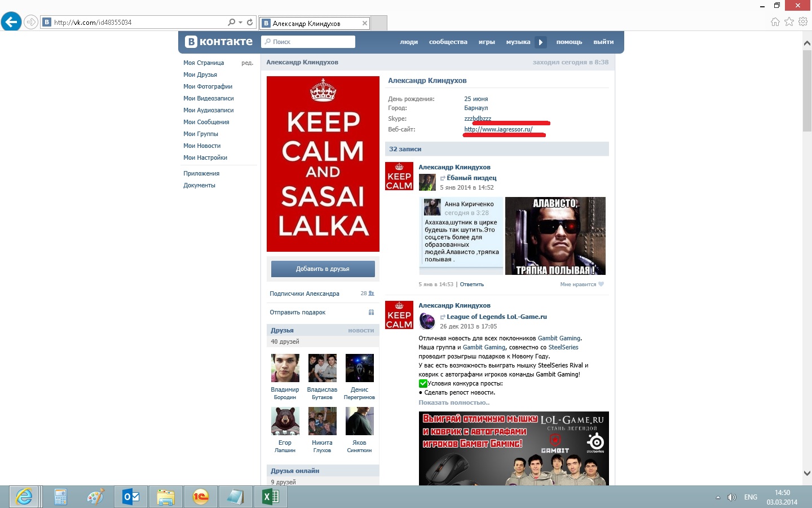Open Мои Группы in the sidebar
The width and height of the screenshot is (812, 508).
200,134
